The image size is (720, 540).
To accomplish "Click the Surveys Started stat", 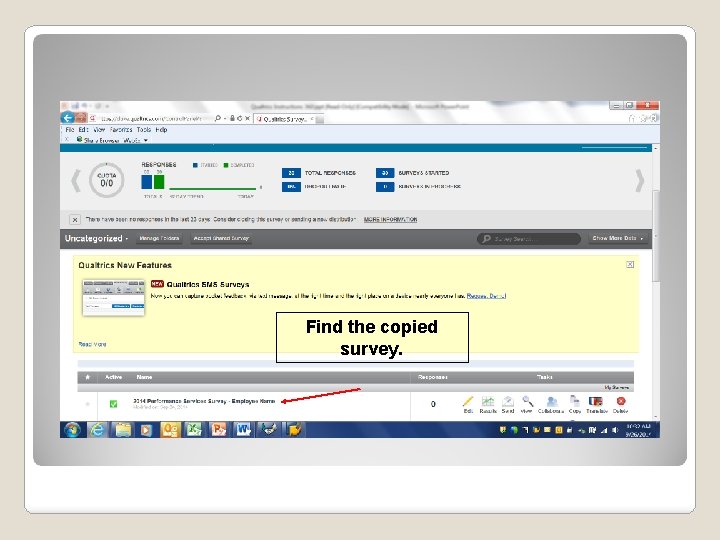I will [412, 173].
